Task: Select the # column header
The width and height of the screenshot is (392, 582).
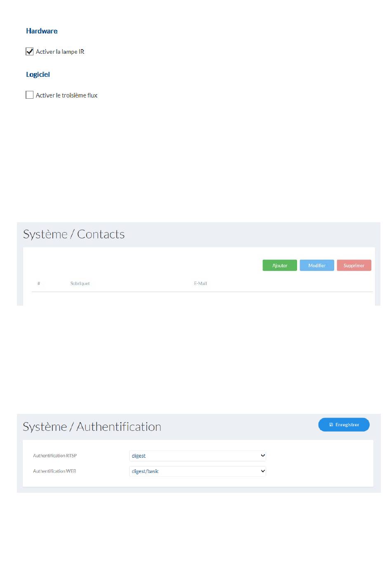Action: (39, 283)
